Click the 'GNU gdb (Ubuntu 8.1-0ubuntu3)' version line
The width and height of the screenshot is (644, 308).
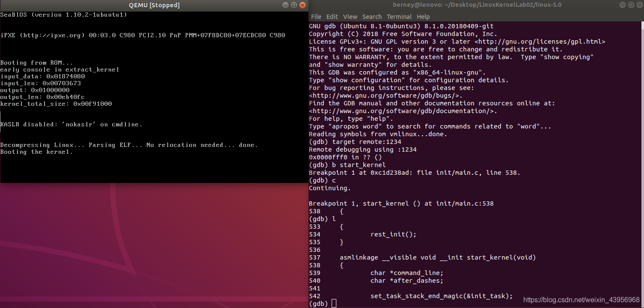401,26
